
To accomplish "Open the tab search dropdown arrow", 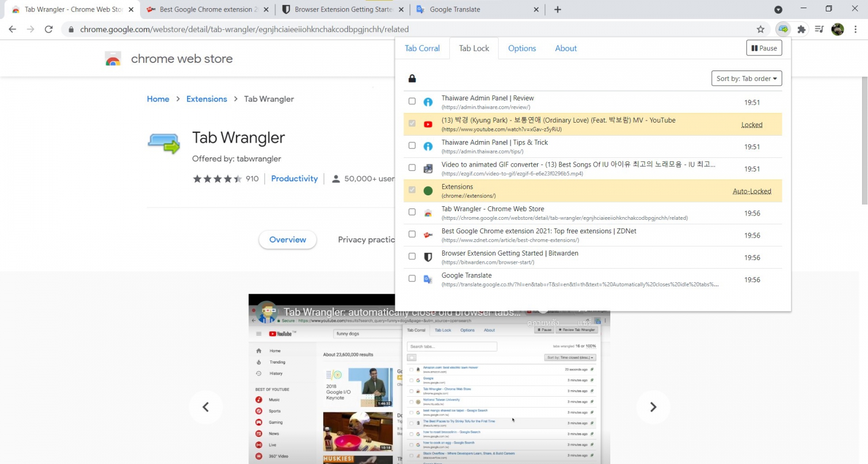I will coord(778,9).
